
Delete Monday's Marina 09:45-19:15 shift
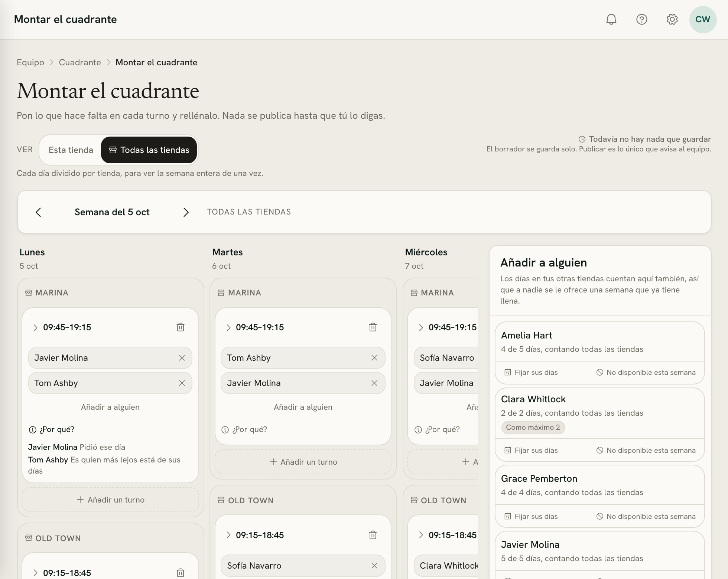(x=181, y=327)
